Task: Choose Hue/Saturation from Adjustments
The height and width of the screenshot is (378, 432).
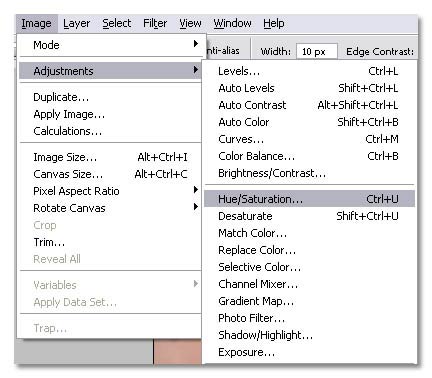Action: pyautogui.click(x=309, y=199)
